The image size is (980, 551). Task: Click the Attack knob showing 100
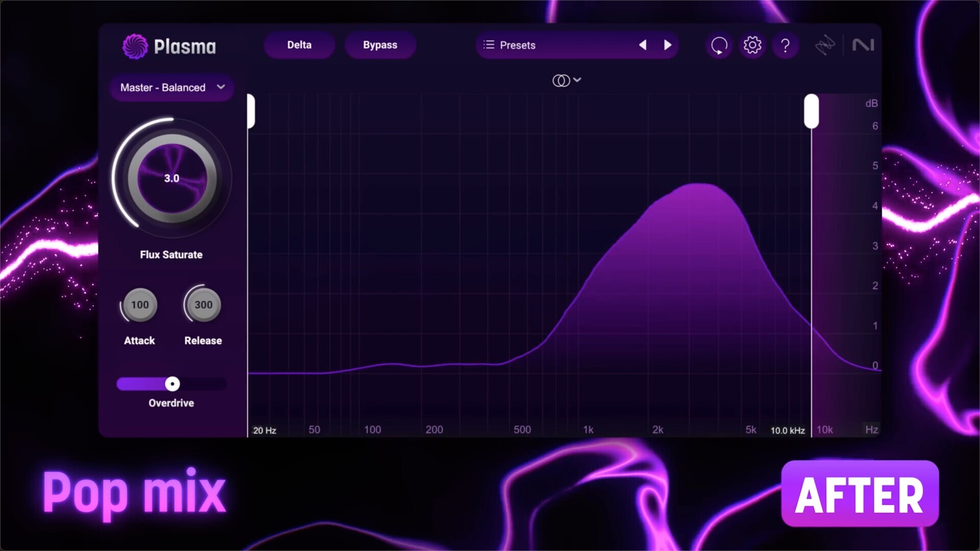[140, 305]
